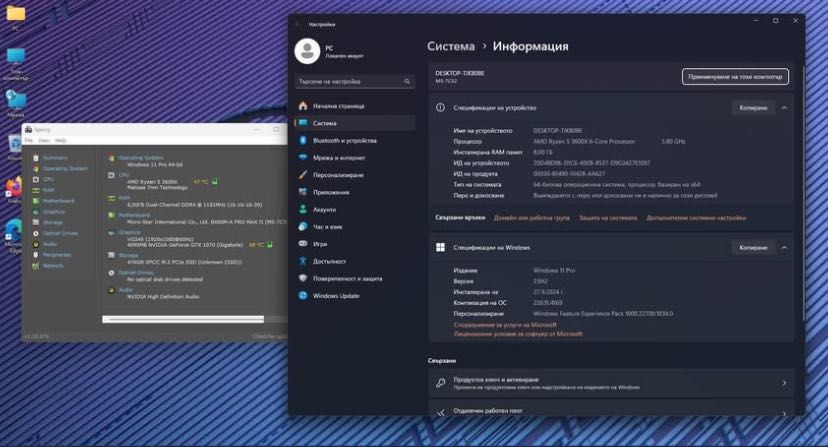This screenshot has height=447, width=828.
Task: Select the Network desktop icon
Action: click(x=16, y=99)
